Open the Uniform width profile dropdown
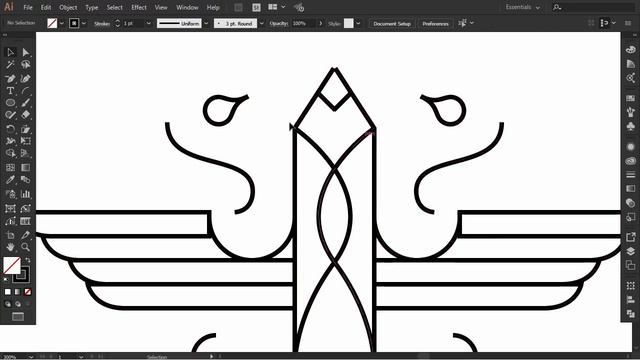The height and width of the screenshot is (360, 640). (x=206, y=23)
